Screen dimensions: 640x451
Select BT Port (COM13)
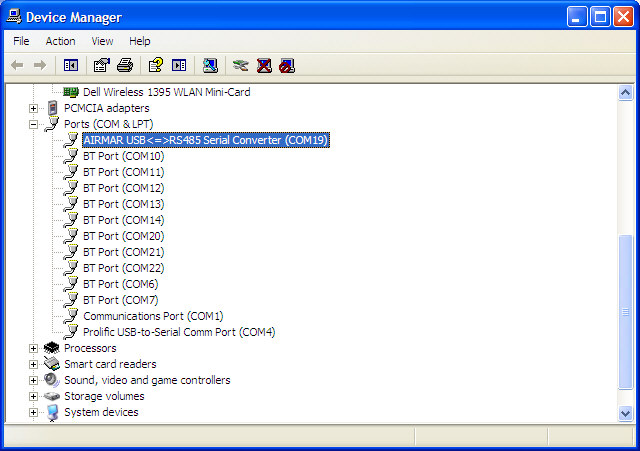pyautogui.click(x=124, y=204)
